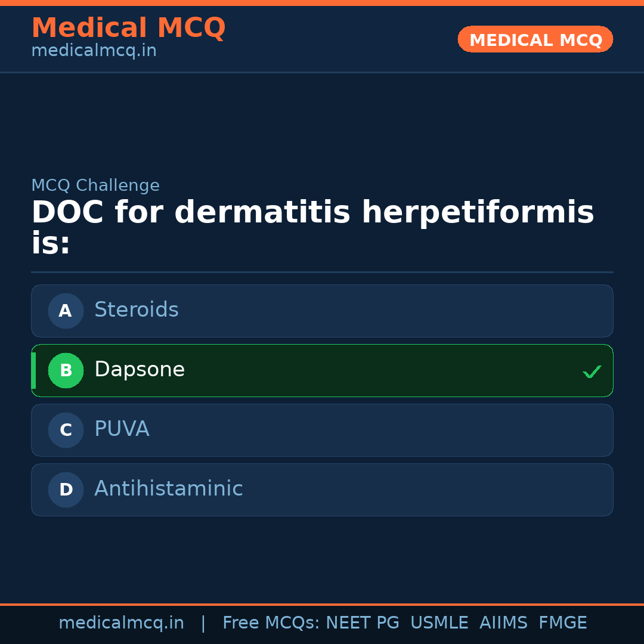644x644 pixels.
Task: Open the medicalmcq.in footer link
Action: pyautogui.click(x=121, y=623)
